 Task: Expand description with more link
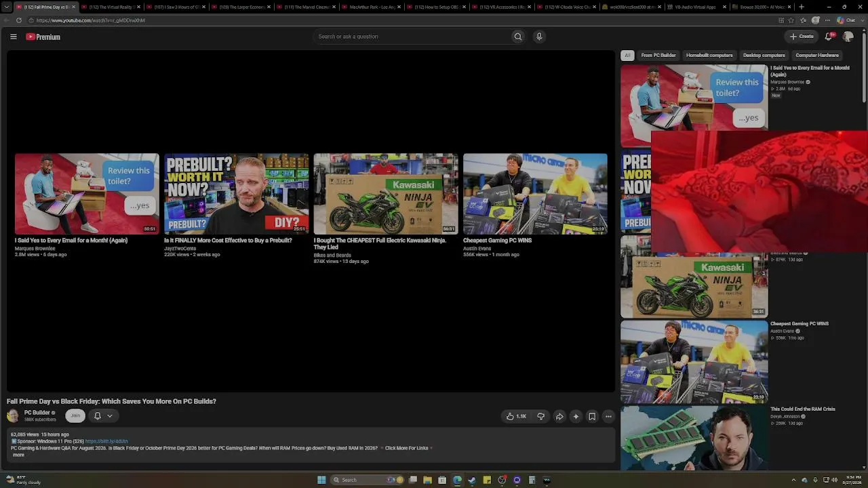pyautogui.click(x=18, y=455)
